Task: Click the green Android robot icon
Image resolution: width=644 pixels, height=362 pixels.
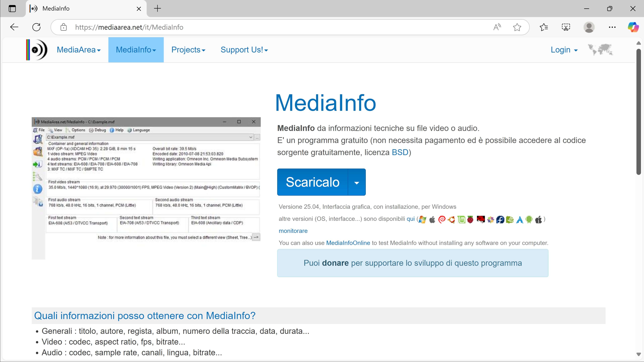Action: [x=529, y=219]
